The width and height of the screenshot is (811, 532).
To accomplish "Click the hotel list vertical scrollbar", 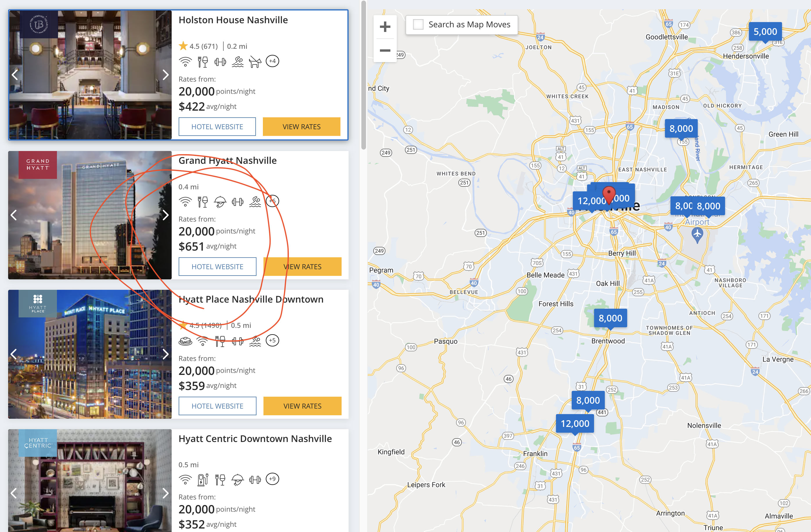I will coord(363,75).
